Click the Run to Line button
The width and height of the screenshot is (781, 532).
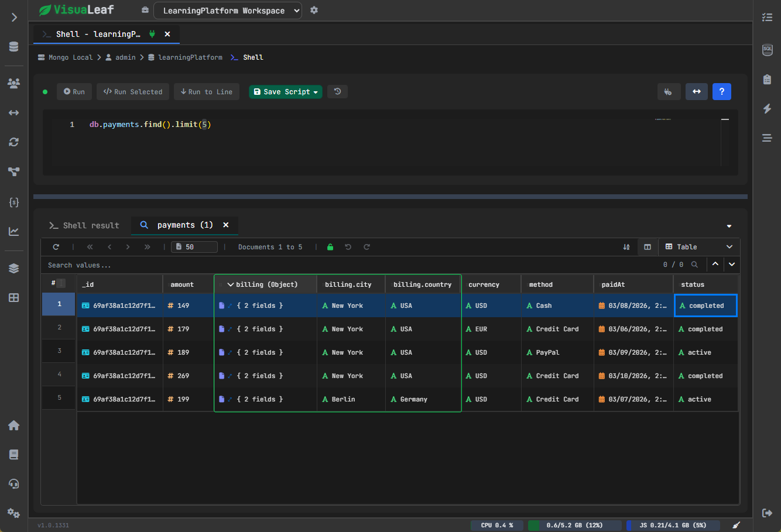[x=207, y=91]
